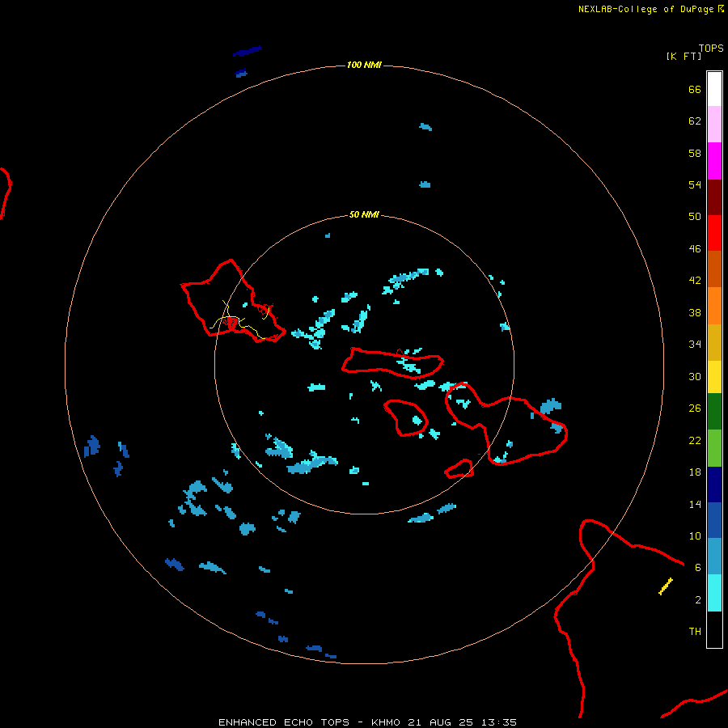Screen dimensions: 728x728
Task: Select the dark green scale swatch
Action: pos(714,412)
